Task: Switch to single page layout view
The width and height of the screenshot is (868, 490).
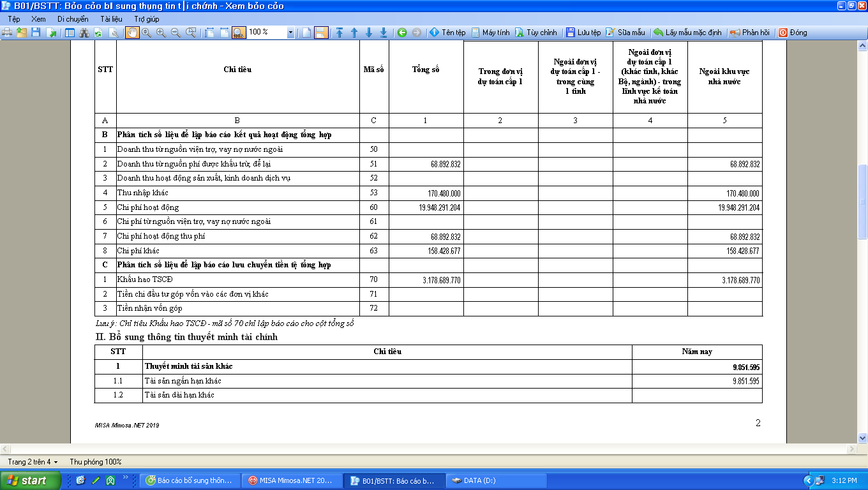Action: [307, 33]
